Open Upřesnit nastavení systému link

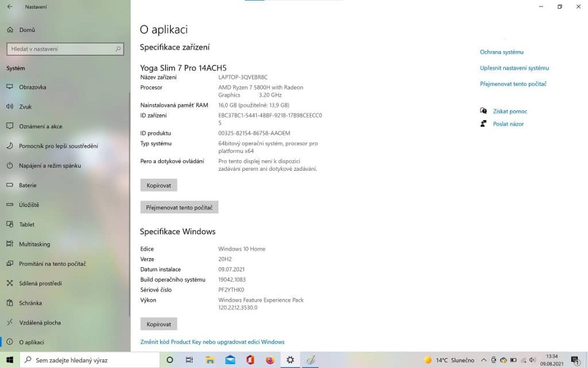[514, 68]
